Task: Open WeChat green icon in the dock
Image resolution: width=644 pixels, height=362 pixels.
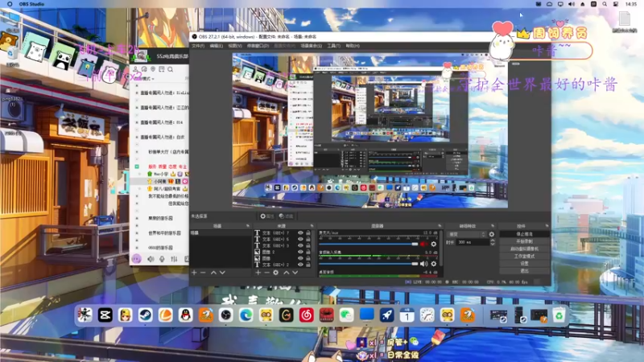Action: click(346, 315)
